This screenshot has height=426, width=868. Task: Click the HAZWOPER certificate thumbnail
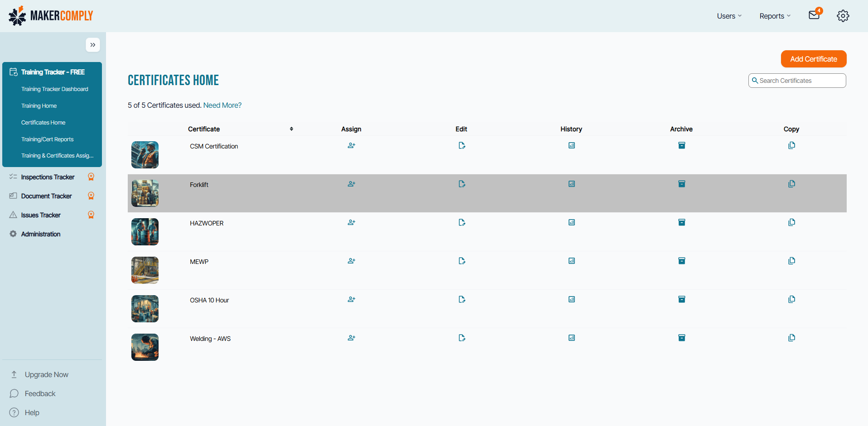[x=145, y=232]
